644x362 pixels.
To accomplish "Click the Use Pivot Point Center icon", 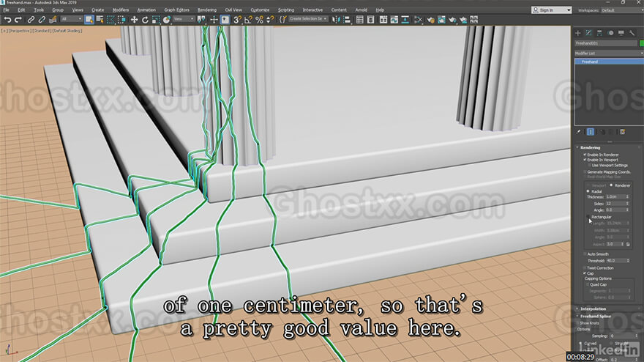I will [x=201, y=19].
